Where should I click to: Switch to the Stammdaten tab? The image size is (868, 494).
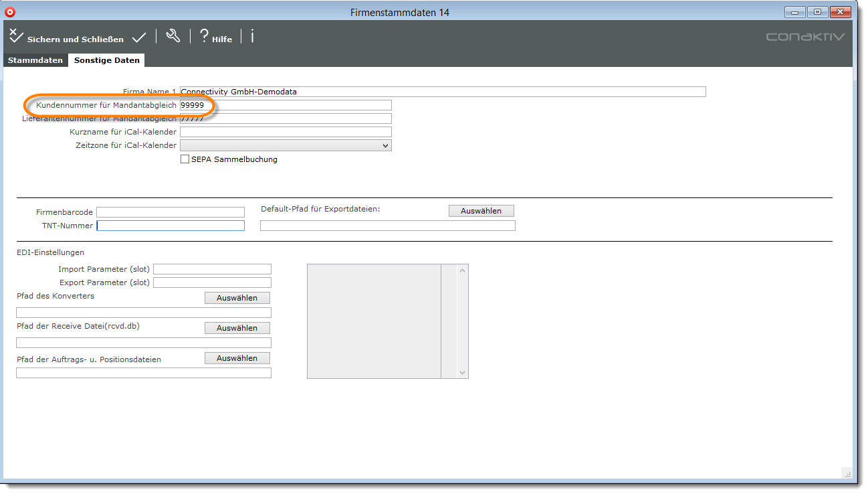(x=35, y=60)
